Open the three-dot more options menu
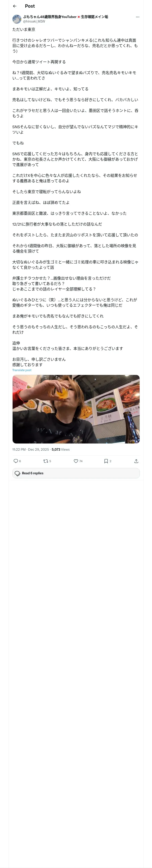This screenshot has width=152, height=868. (138, 17)
